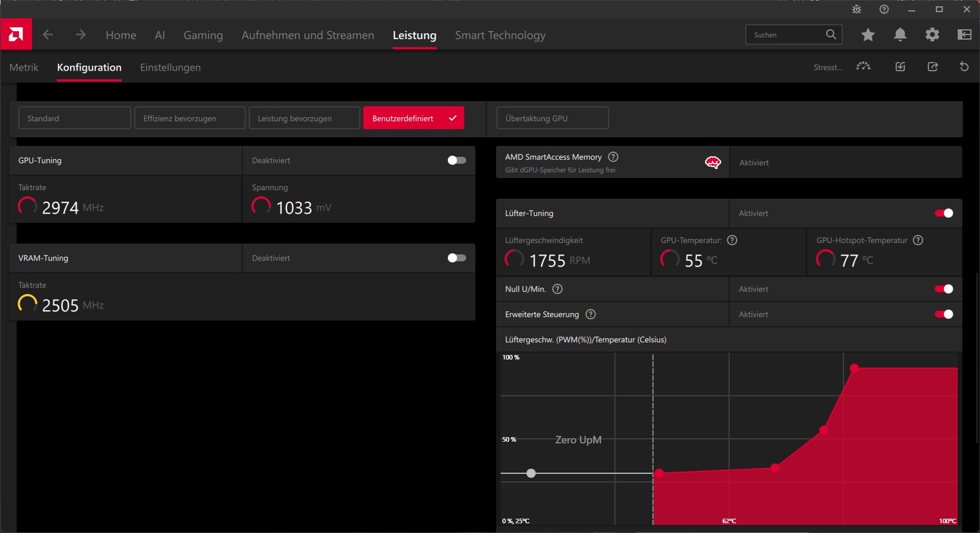The image size is (980, 533).
Task: Show help for GPU-Hotspot-Temperatur
Action: [x=918, y=240]
